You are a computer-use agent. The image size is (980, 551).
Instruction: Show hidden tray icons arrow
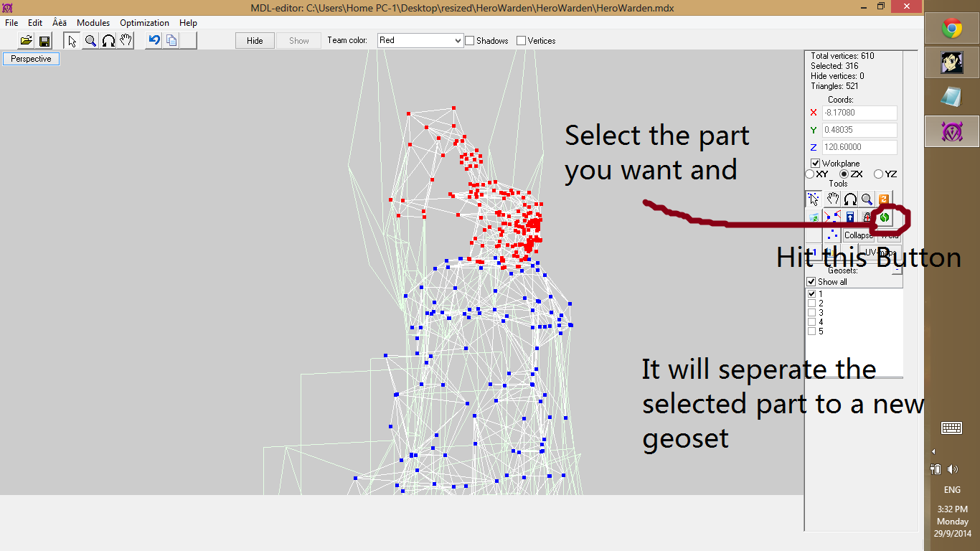pyautogui.click(x=933, y=451)
